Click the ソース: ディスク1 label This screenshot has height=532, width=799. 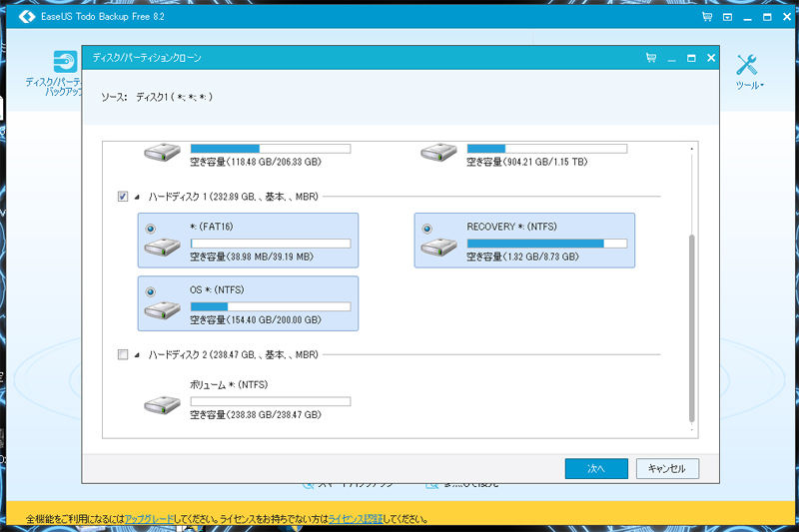pos(157,97)
